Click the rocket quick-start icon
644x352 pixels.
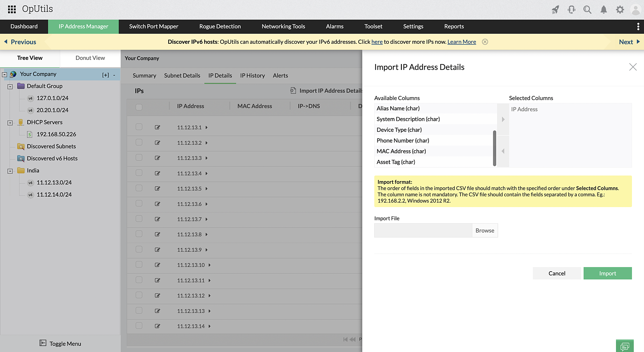point(555,10)
